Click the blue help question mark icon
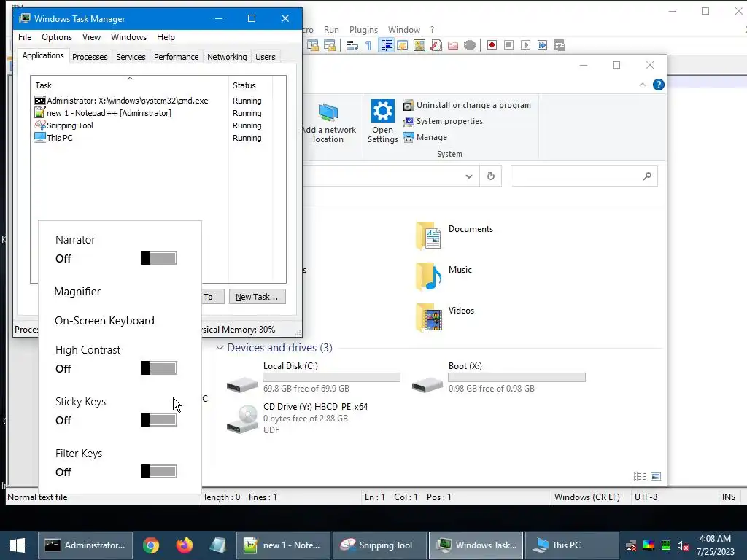747x560 pixels. pos(659,85)
